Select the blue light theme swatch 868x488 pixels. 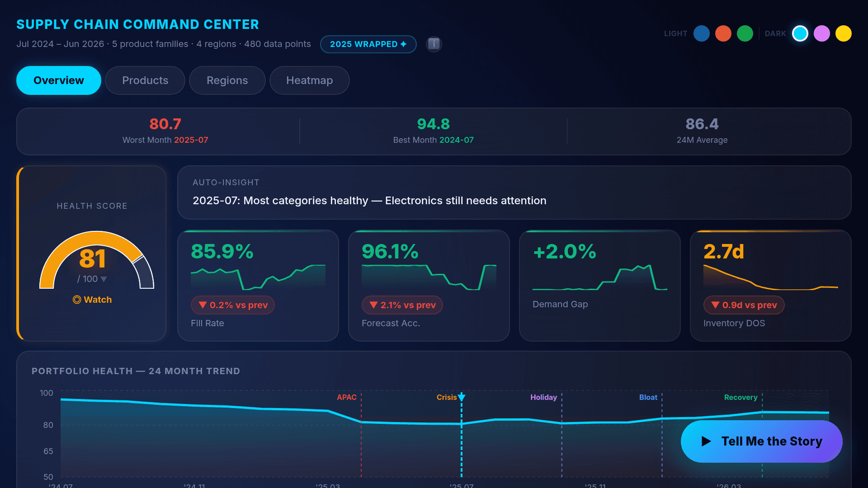click(702, 33)
